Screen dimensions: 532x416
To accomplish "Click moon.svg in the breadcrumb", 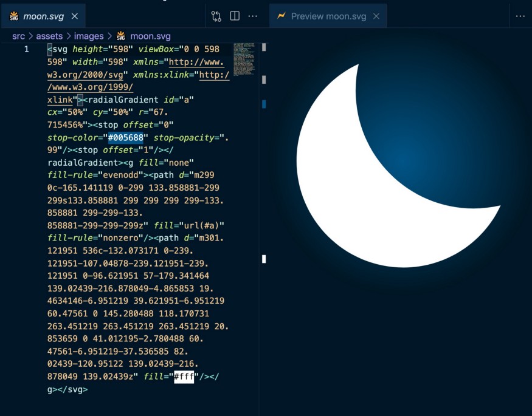I will coord(150,36).
